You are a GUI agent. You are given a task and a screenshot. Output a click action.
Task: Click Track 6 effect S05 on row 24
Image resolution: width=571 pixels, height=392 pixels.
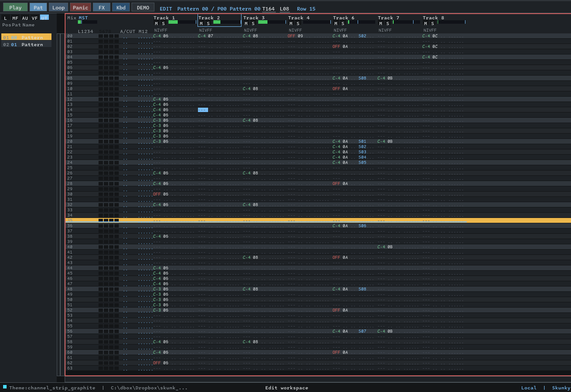[362, 163]
